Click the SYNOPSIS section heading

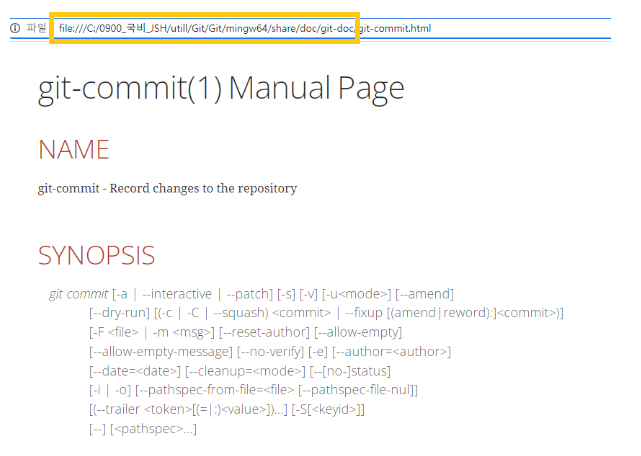click(x=96, y=256)
